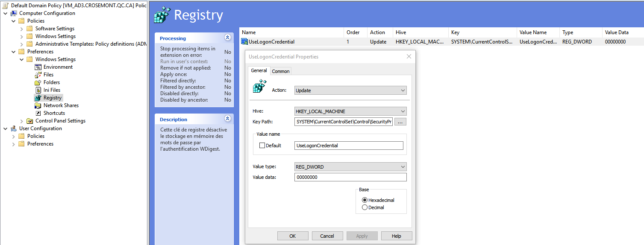Collapse the Processing panel chevron

click(227, 38)
